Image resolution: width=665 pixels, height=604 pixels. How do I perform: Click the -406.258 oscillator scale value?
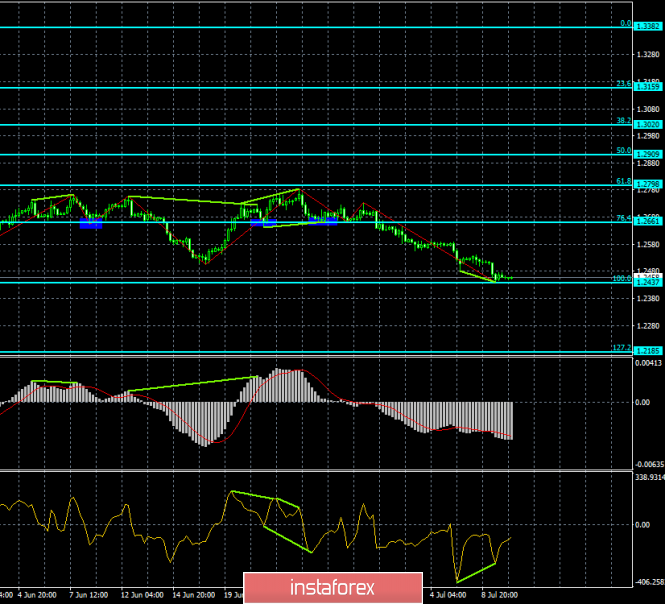[x=650, y=582]
